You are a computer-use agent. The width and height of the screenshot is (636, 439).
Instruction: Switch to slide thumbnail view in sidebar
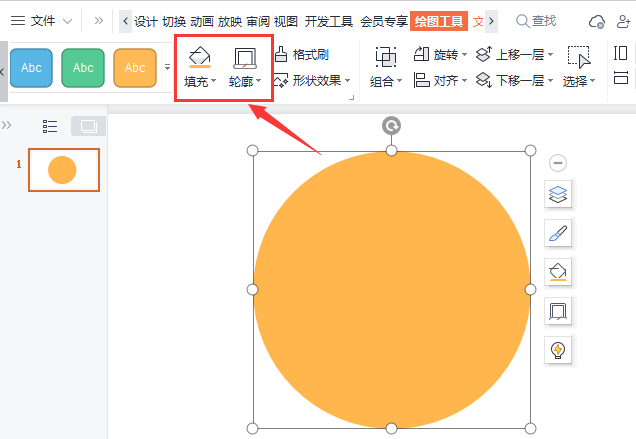(x=88, y=126)
